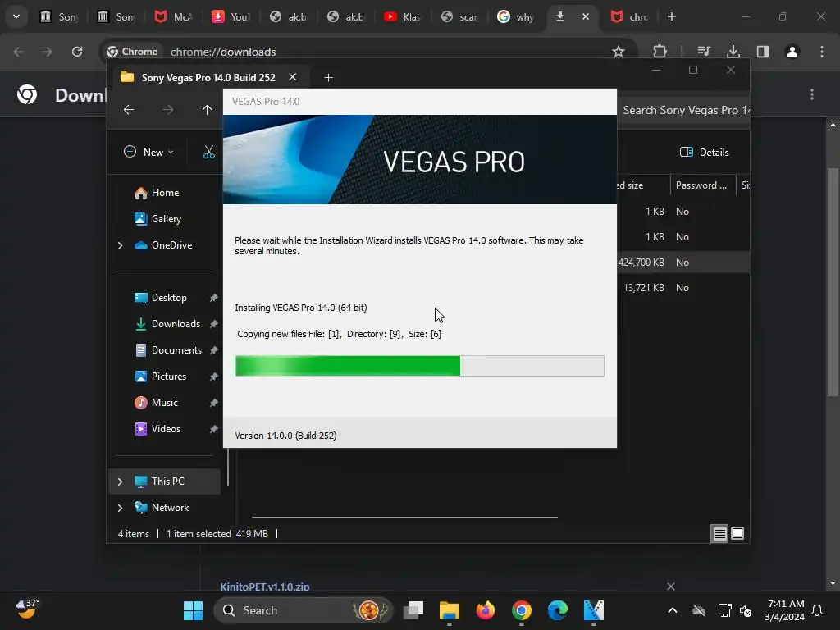This screenshot has height=630, width=840.
Task: Open Microsoft Edge from the taskbar
Action: pos(557,610)
